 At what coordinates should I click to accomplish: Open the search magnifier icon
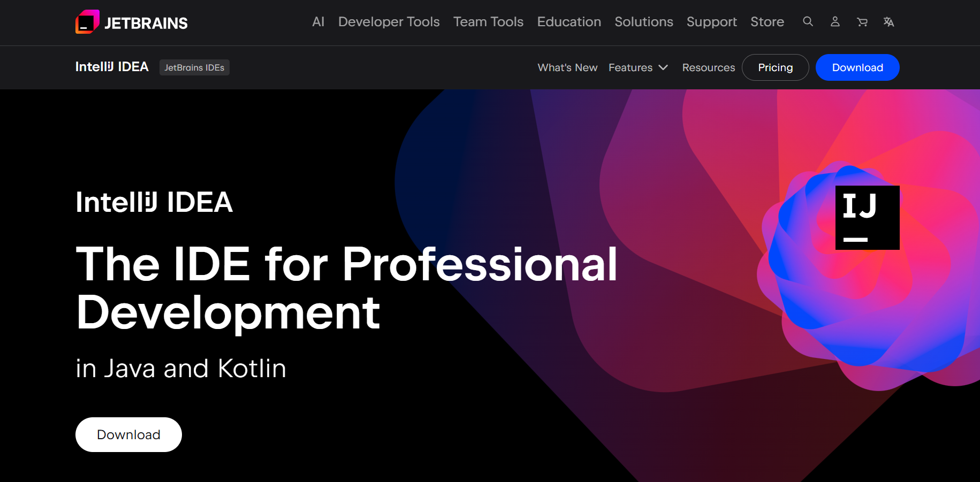(808, 21)
